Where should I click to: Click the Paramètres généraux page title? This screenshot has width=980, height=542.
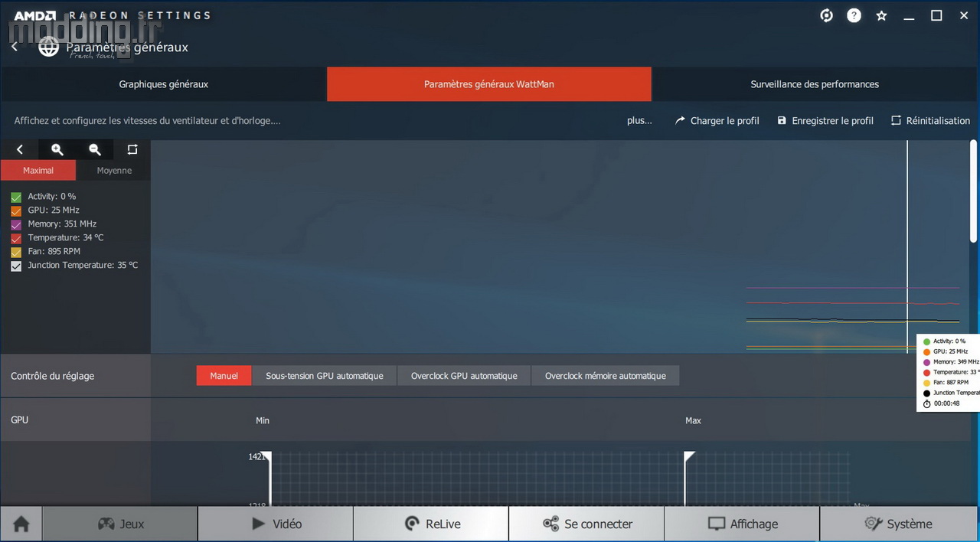point(127,47)
